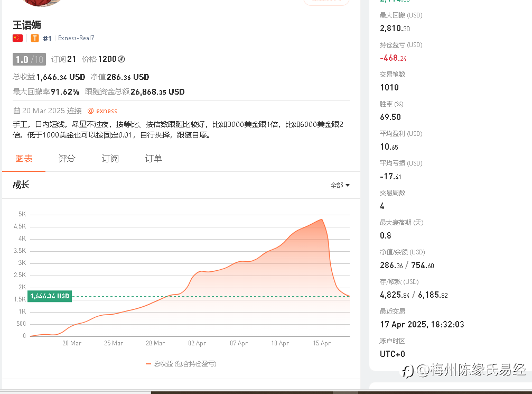
Task: Click the 最近交易 17 Apr 2025 timestamp
Action: pos(422,324)
